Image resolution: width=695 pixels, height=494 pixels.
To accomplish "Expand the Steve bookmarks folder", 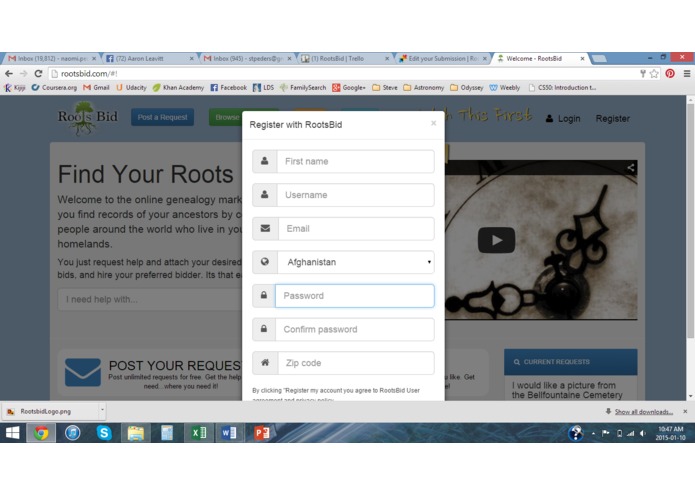I will pos(385,88).
